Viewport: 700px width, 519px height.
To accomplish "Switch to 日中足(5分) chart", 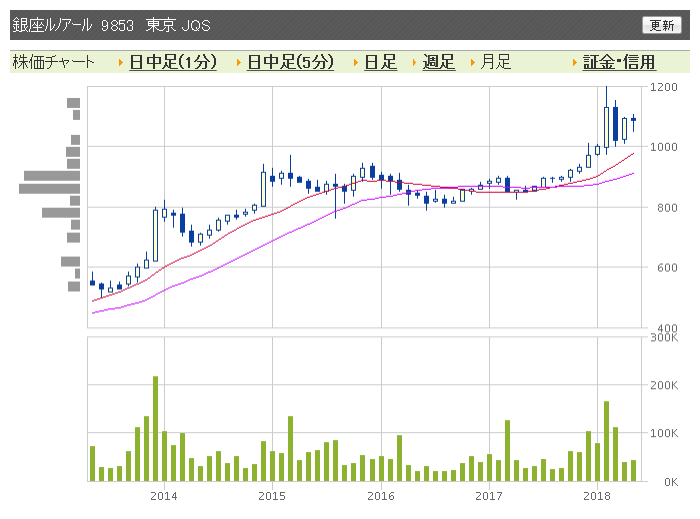I will coord(290,62).
